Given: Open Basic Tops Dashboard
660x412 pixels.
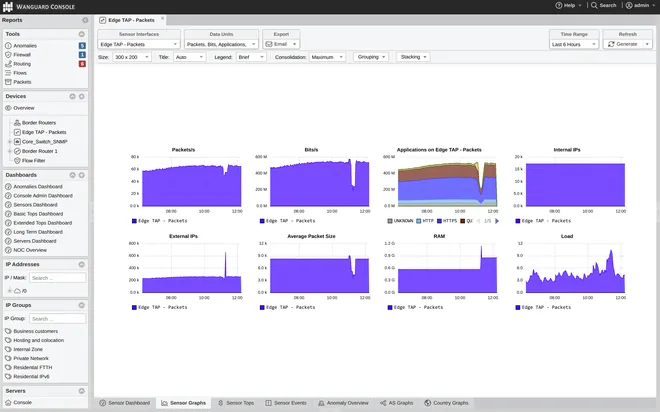Looking at the screenshot, I should [x=38, y=214].
